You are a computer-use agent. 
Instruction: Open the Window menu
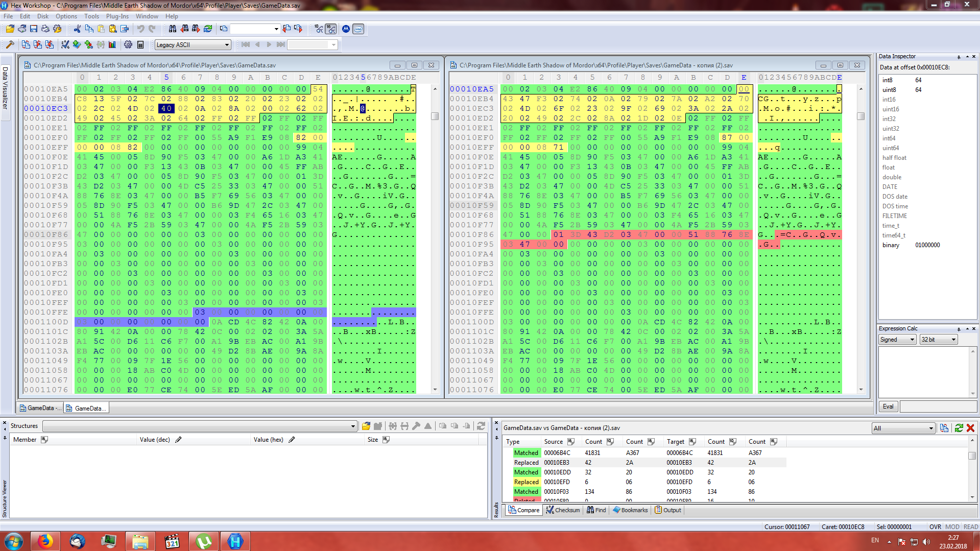tap(147, 16)
